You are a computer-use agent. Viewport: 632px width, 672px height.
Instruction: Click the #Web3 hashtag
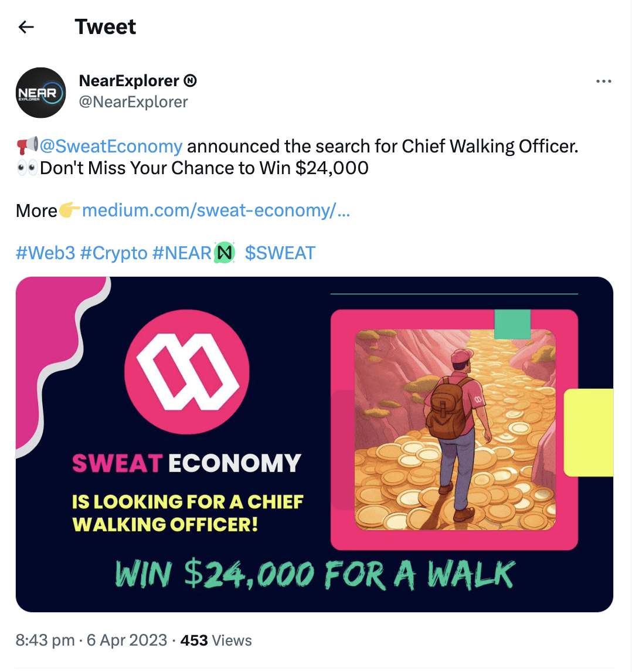coord(45,252)
